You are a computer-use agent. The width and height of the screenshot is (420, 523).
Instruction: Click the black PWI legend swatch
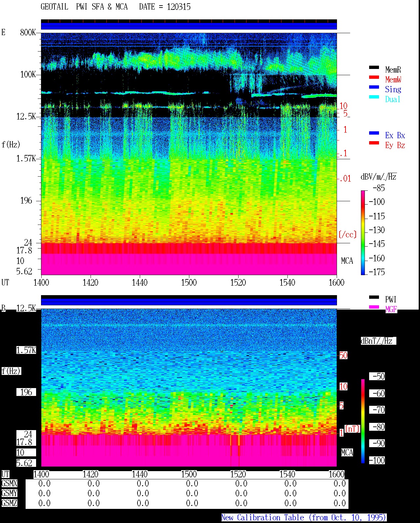374,297
